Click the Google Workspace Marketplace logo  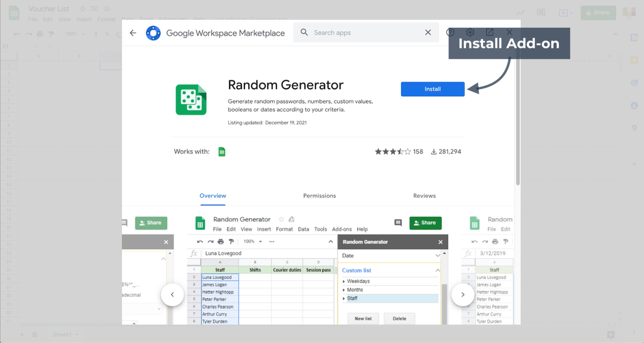tap(153, 33)
